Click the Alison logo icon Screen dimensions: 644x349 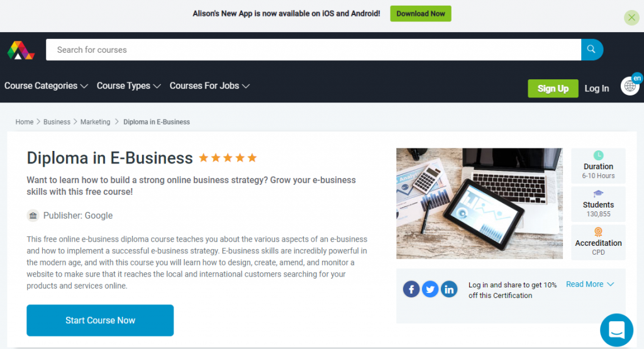pyautogui.click(x=21, y=50)
